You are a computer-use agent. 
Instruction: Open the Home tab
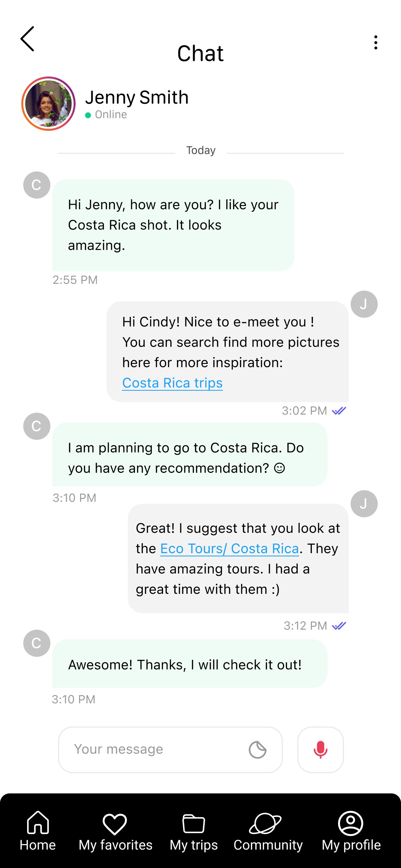click(x=38, y=831)
